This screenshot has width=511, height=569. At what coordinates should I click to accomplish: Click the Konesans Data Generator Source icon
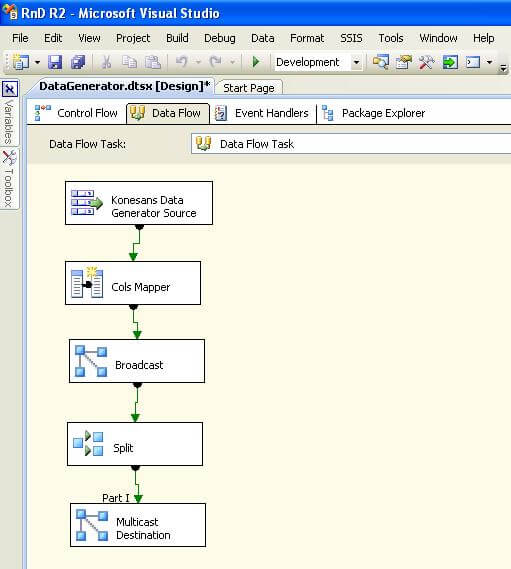87,202
